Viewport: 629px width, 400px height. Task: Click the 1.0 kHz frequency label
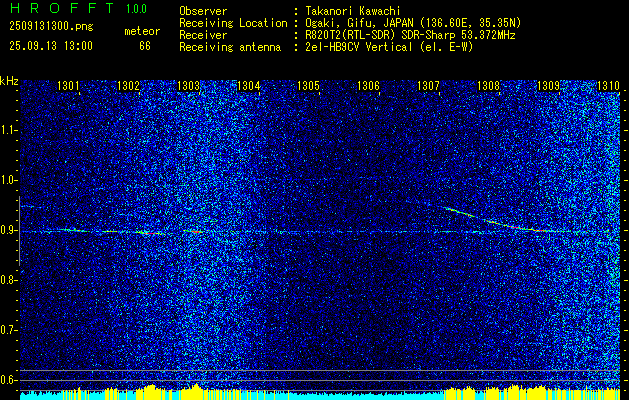tap(8, 180)
